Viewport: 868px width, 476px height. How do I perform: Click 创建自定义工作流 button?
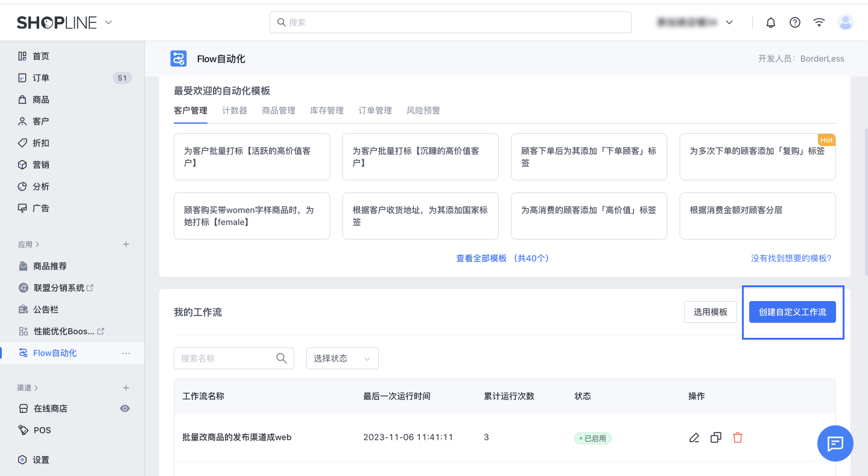(792, 312)
